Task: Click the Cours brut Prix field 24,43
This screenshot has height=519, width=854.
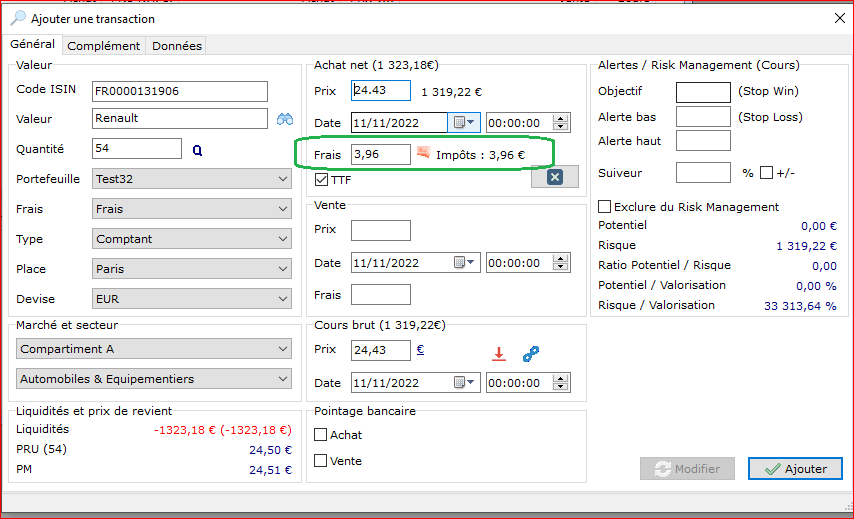Action: (x=381, y=350)
